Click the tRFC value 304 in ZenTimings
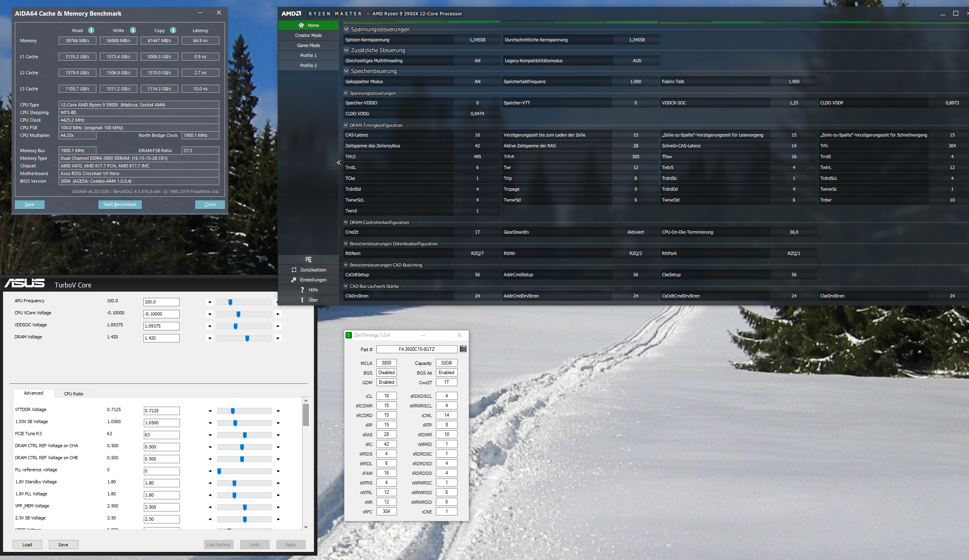Viewport: 969px width, 560px height. tap(386, 511)
